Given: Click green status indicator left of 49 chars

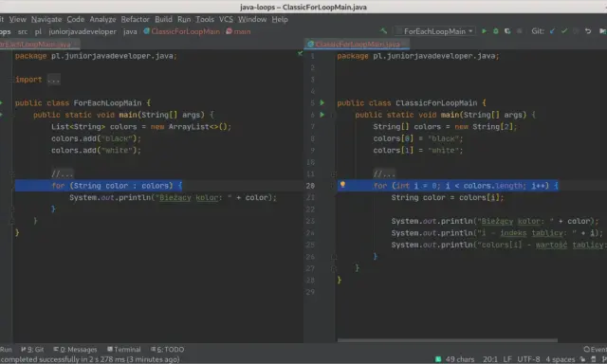Looking at the screenshot, I should [x=438, y=359].
